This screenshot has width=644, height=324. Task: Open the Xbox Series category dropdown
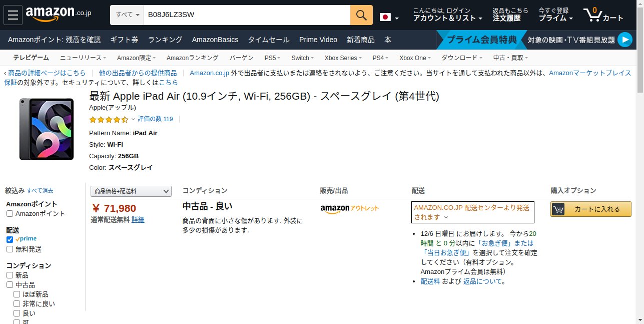click(343, 58)
